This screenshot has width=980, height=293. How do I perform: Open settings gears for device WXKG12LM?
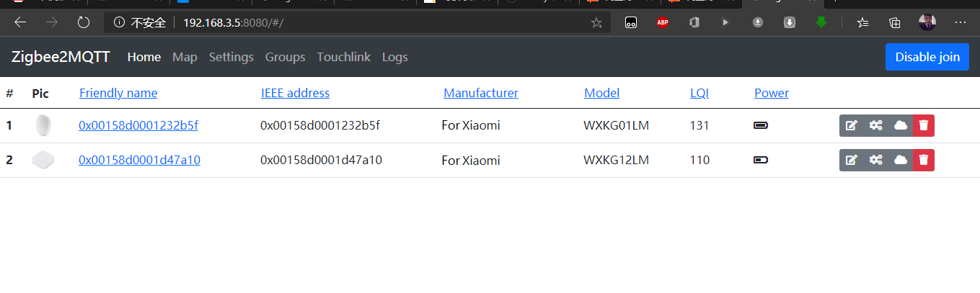pos(875,161)
